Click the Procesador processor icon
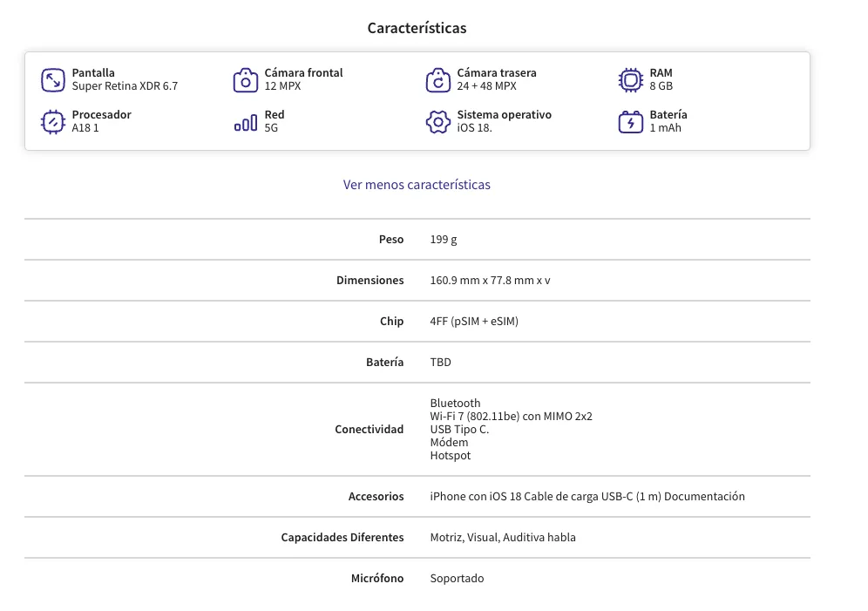 tap(53, 122)
